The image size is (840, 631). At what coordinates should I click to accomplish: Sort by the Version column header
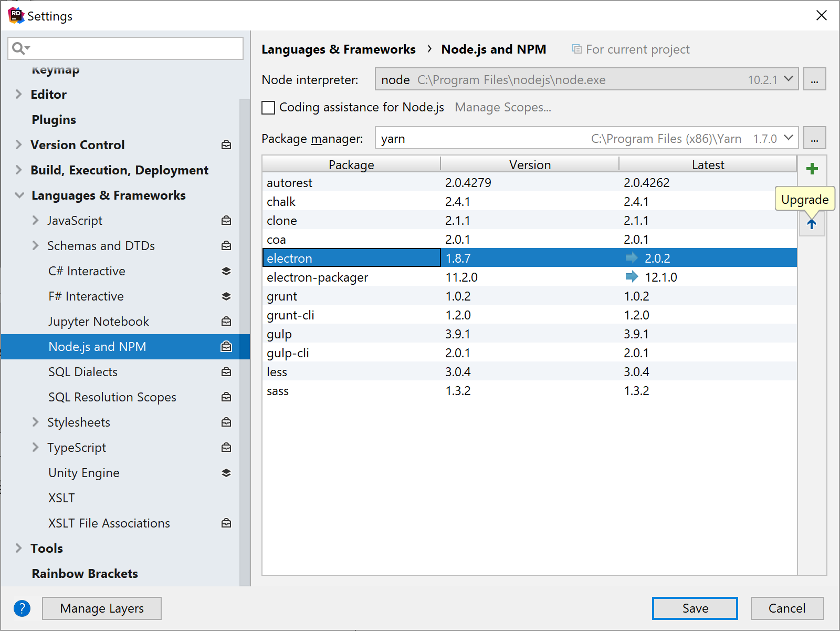[x=530, y=164]
